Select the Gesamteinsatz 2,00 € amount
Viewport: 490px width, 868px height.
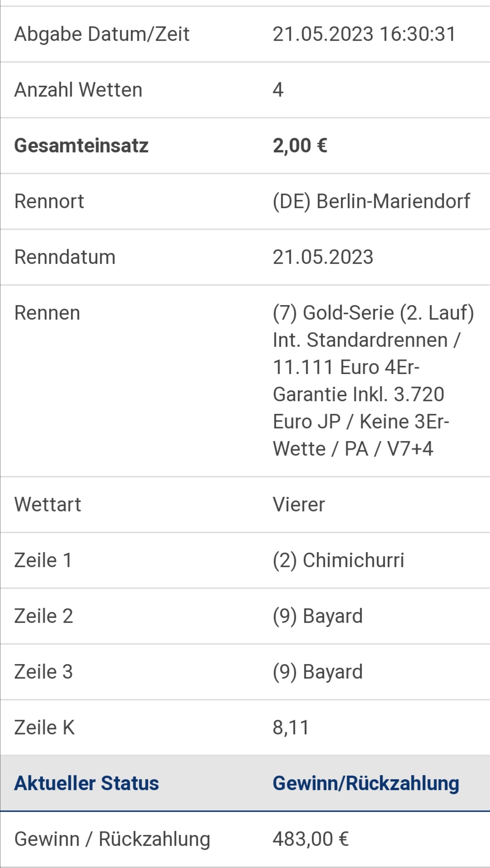[300, 145]
